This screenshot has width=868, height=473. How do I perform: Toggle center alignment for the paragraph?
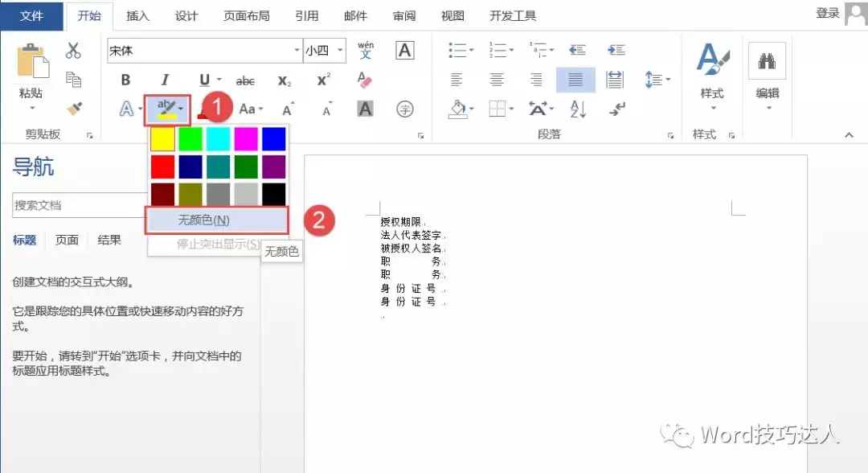click(497, 79)
